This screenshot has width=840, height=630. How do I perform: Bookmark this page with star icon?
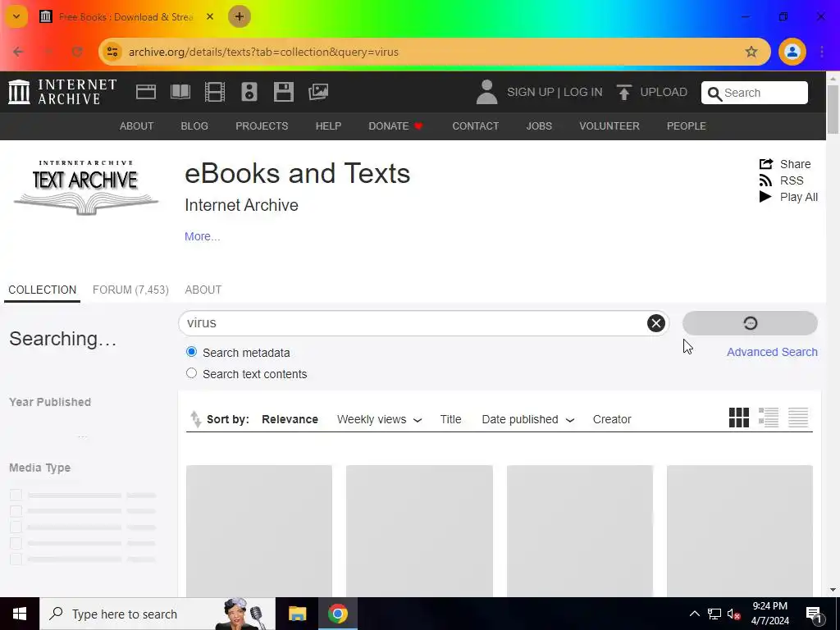(751, 52)
